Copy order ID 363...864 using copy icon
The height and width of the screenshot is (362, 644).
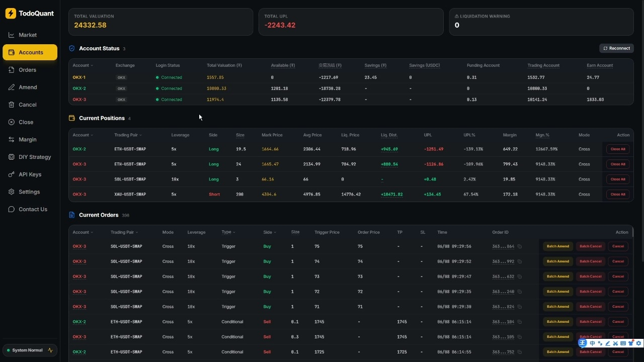pos(520,246)
